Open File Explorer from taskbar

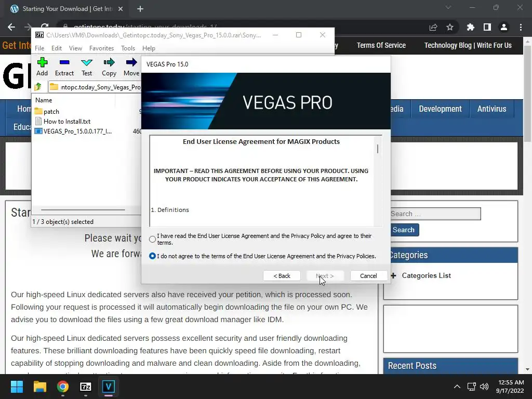(39, 387)
